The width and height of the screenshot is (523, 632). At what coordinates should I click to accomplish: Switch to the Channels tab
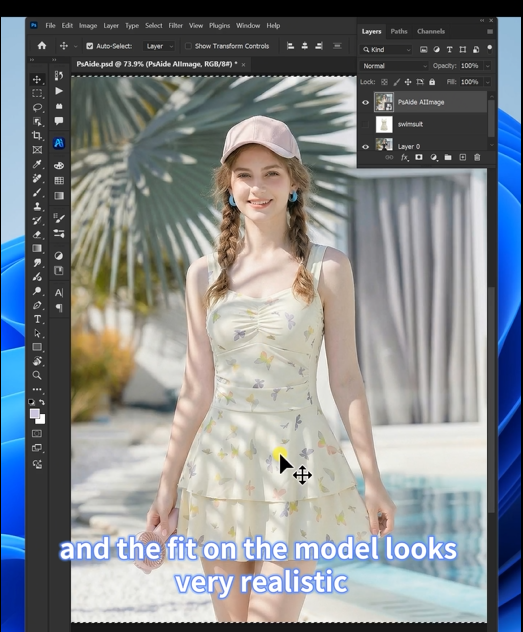pos(431,31)
